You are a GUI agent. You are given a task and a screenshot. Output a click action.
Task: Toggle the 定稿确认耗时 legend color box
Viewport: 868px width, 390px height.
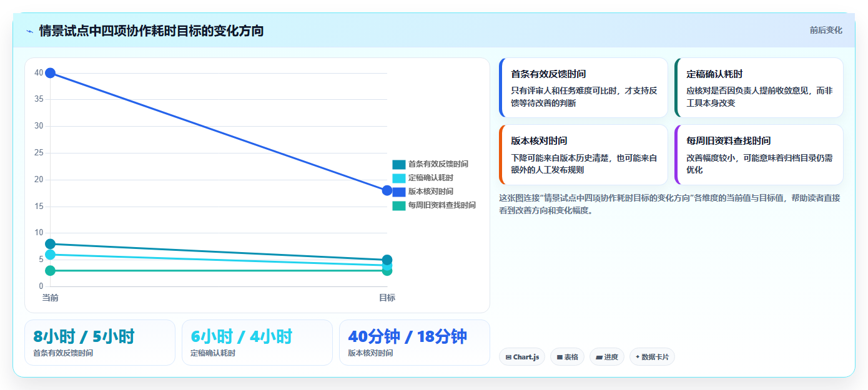[x=399, y=178]
